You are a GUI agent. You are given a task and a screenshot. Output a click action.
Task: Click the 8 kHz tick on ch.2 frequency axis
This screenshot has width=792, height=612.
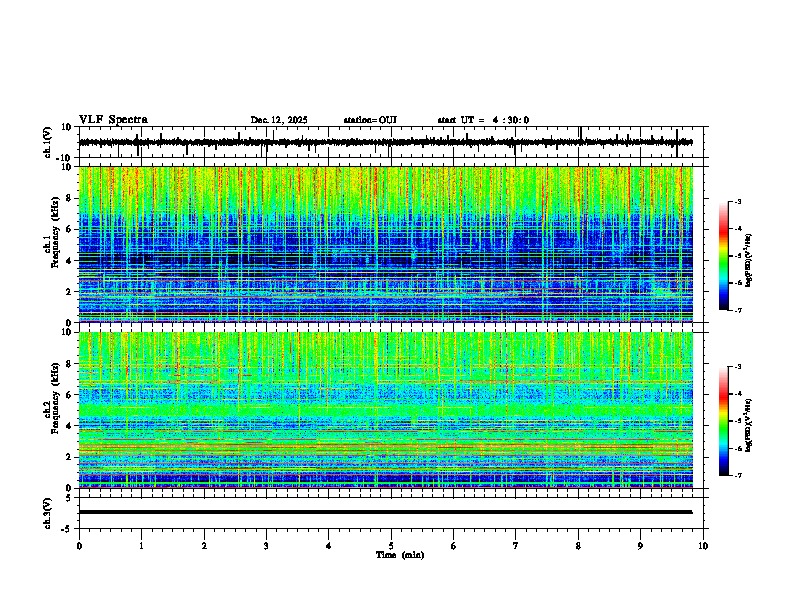click(70, 364)
